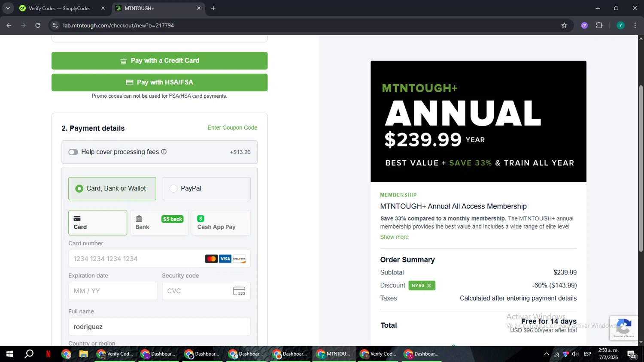Click the page vertical scrollbar
This screenshot has height=362, width=644.
click(x=641, y=168)
